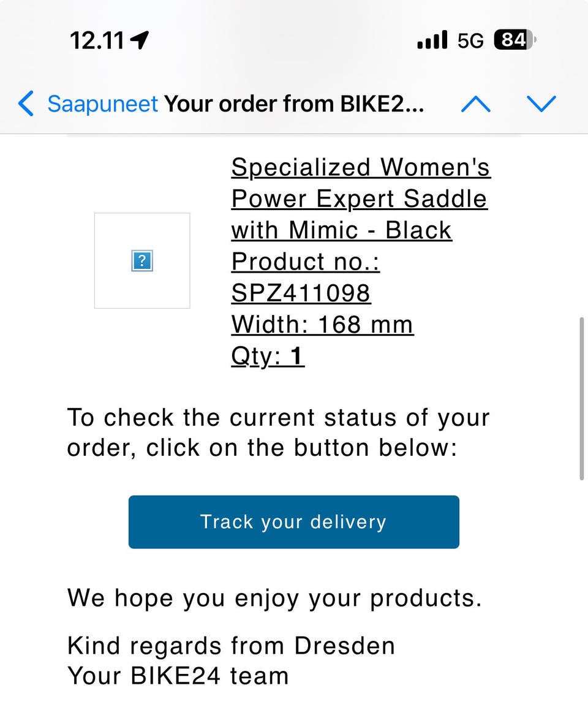Click the product number SPZ411098 link

(x=300, y=293)
